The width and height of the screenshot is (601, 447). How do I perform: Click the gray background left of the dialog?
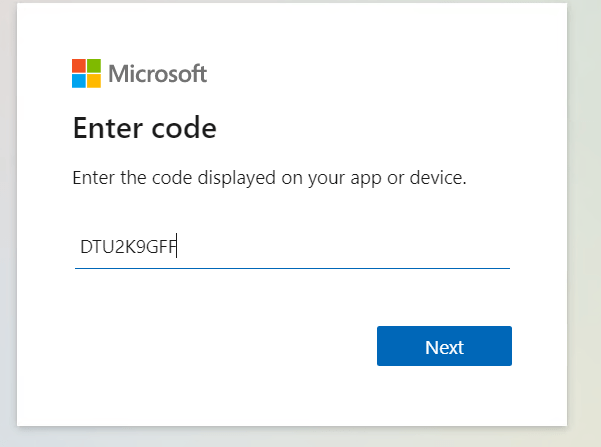(8, 220)
